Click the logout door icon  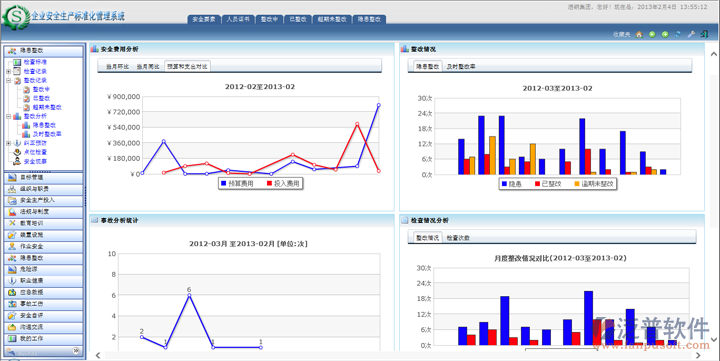coord(704,34)
